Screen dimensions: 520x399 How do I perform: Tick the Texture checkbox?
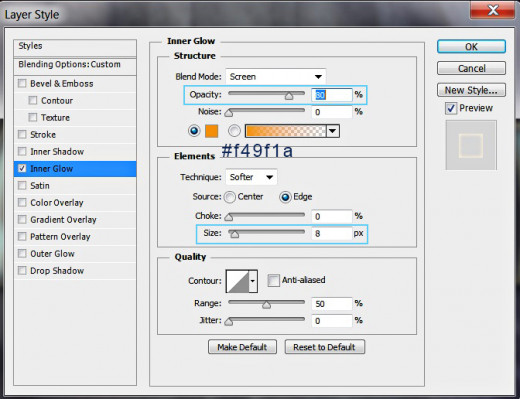(33, 117)
